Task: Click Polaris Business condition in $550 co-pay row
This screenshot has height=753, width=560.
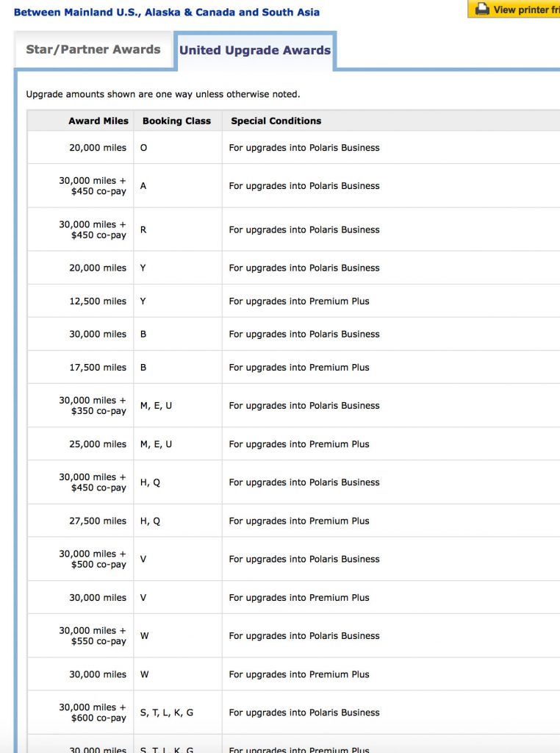Action: pos(304,636)
